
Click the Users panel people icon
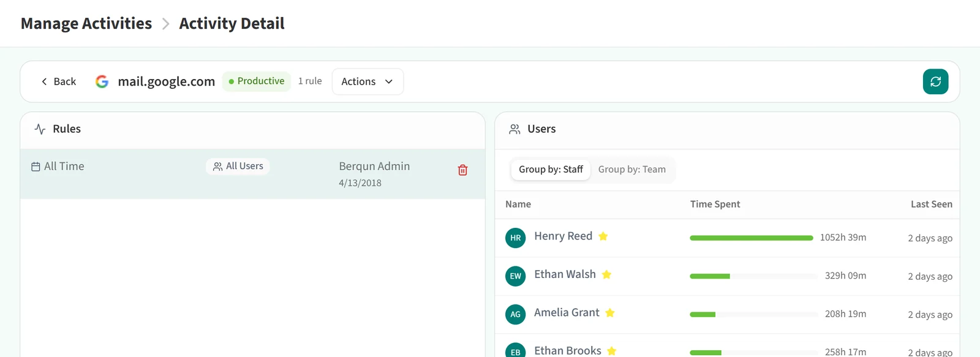tap(514, 129)
